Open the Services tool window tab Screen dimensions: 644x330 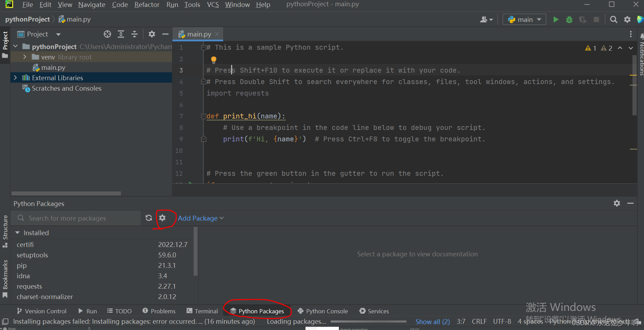click(374, 311)
